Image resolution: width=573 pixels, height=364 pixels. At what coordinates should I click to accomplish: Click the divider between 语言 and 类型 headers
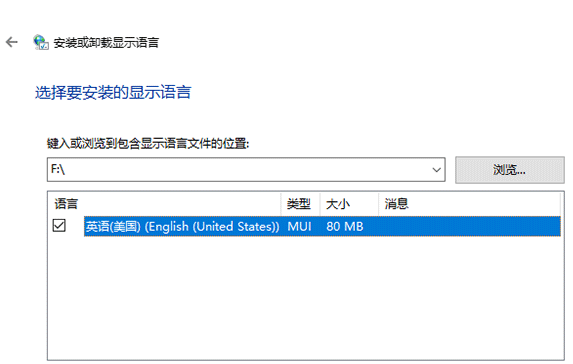[x=281, y=204]
